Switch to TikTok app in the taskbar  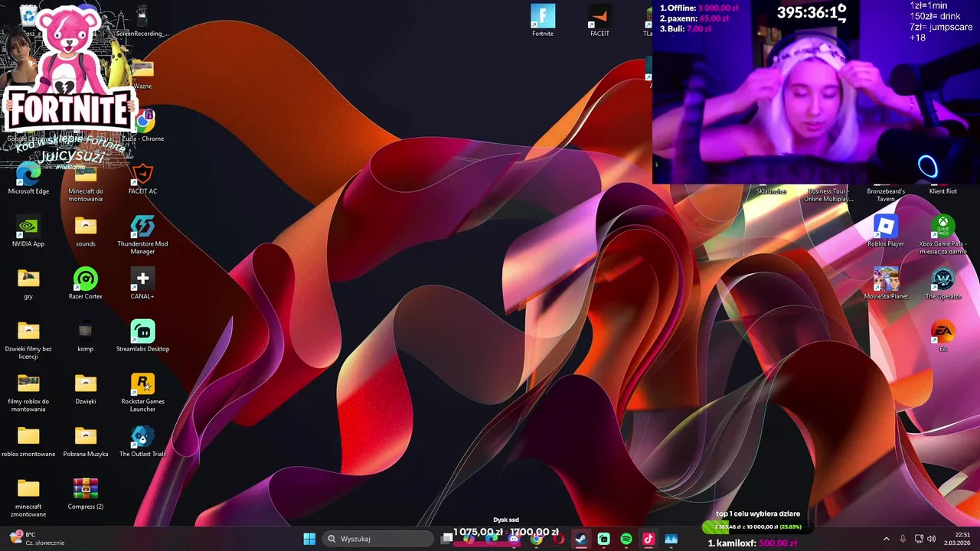tap(648, 539)
